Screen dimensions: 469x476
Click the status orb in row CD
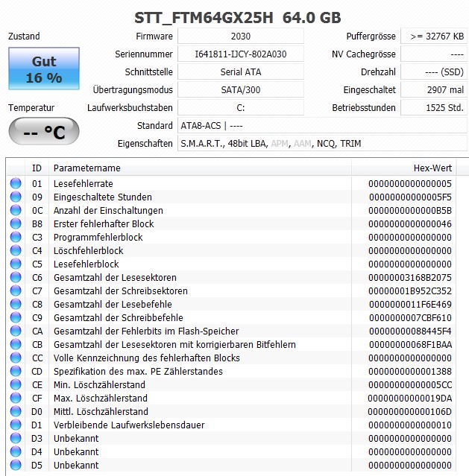[x=16, y=371]
